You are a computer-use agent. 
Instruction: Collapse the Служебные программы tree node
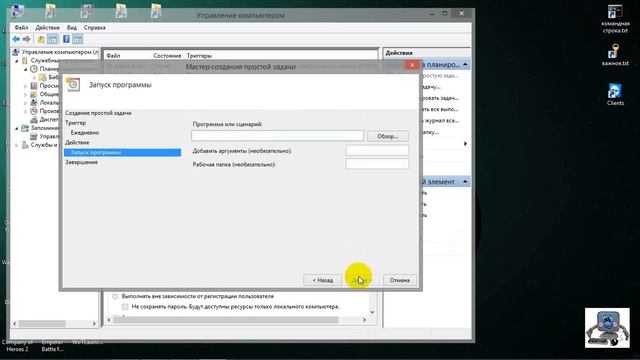[x=17, y=61]
